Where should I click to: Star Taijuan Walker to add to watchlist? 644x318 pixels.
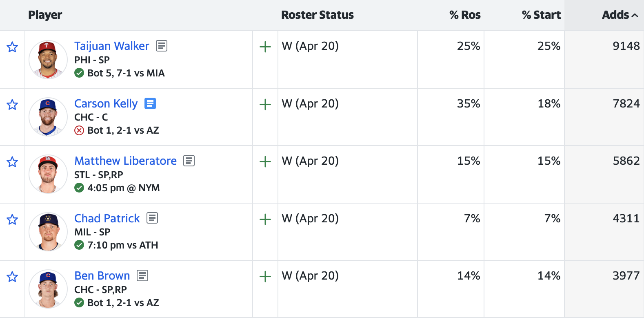[12, 47]
